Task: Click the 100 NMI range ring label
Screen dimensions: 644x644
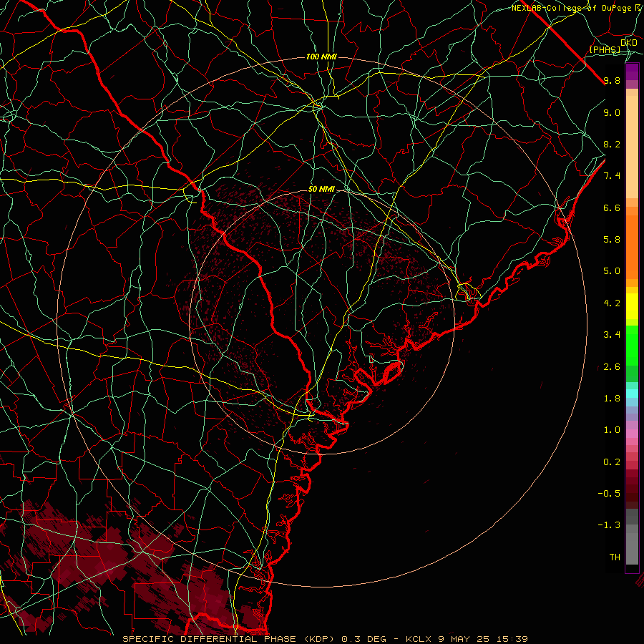Action: point(321,57)
